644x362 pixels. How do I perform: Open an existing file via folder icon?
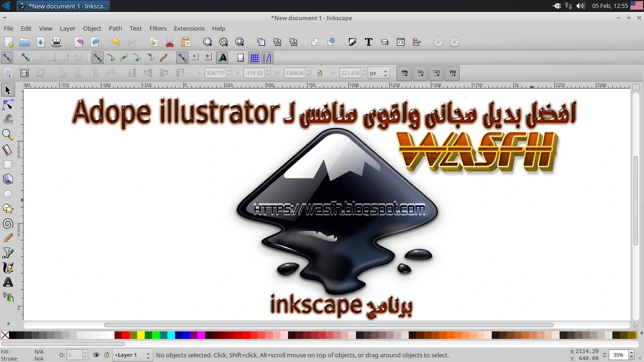(25, 42)
